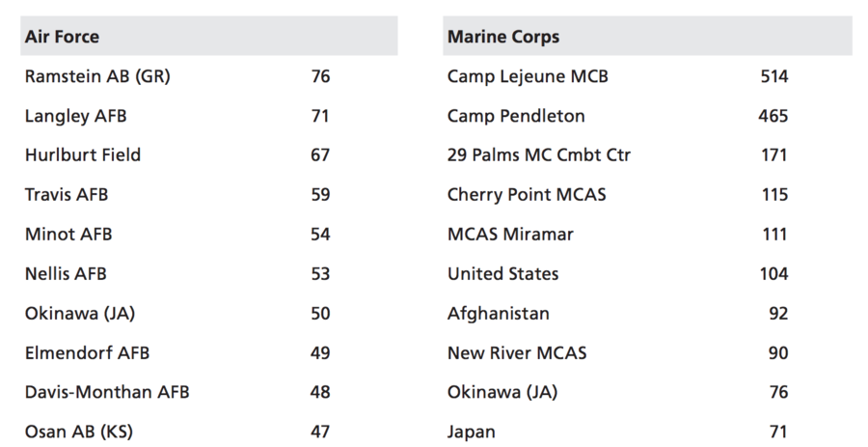868x447 pixels.
Task: Click Okinawa (JA) in the Air Force list
Action: tap(80, 314)
